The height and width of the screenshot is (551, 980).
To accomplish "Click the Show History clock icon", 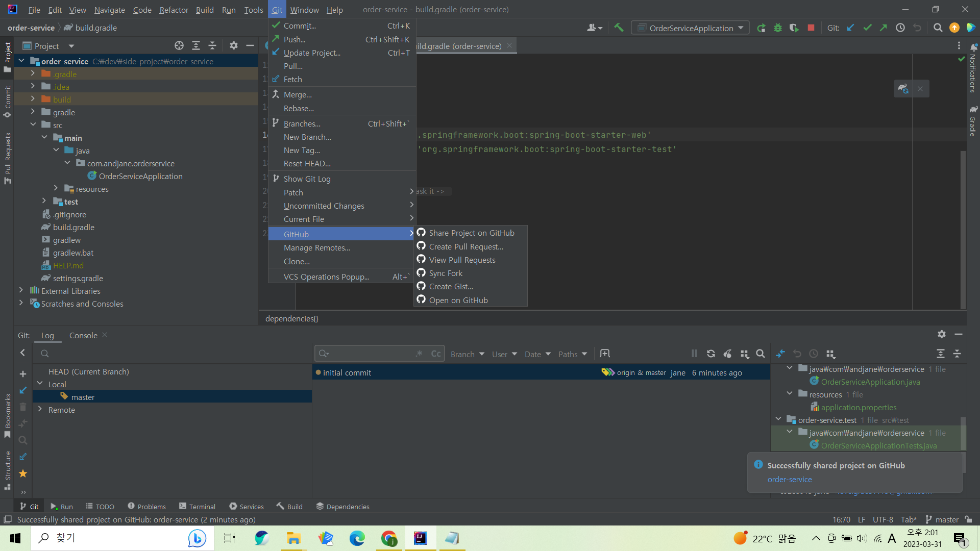I will coord(900,28).
